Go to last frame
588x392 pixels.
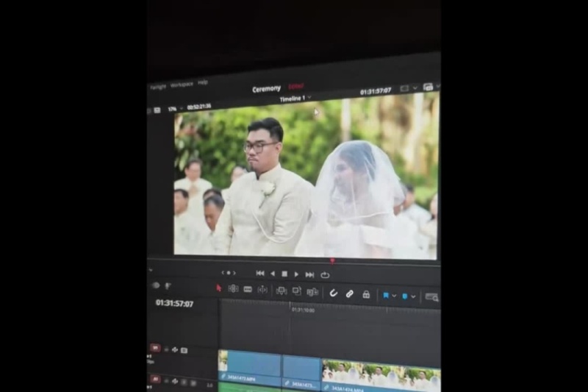click(309, 275)
